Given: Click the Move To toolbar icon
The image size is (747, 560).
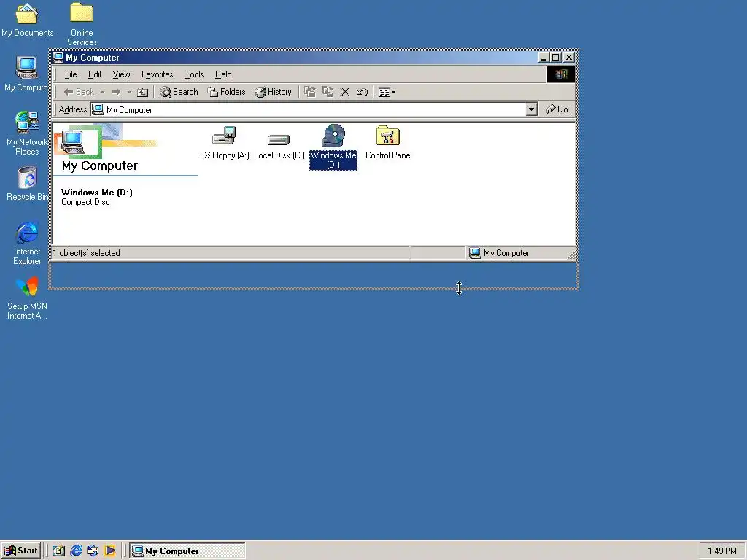Looking at the screenshot, I should click(x=309, y=92).
